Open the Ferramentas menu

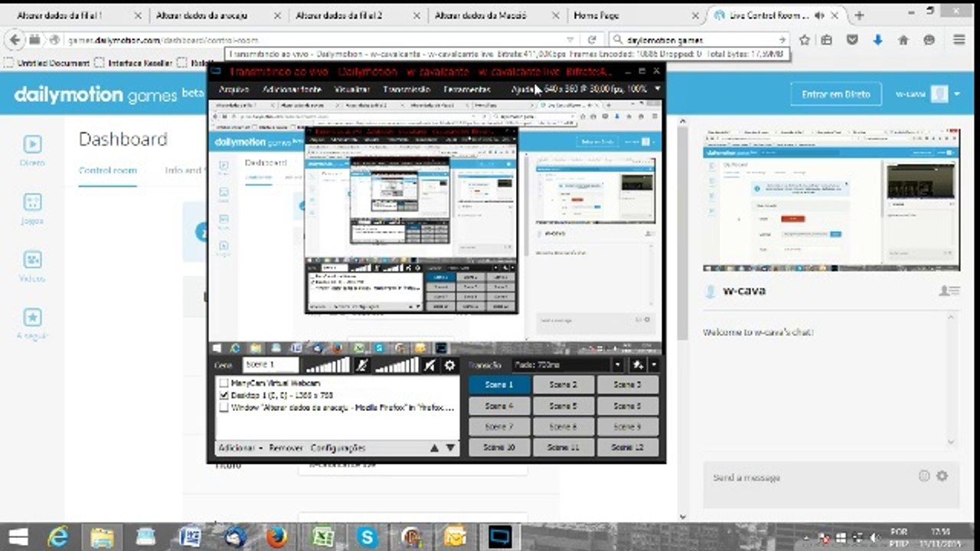pos(467,90)
